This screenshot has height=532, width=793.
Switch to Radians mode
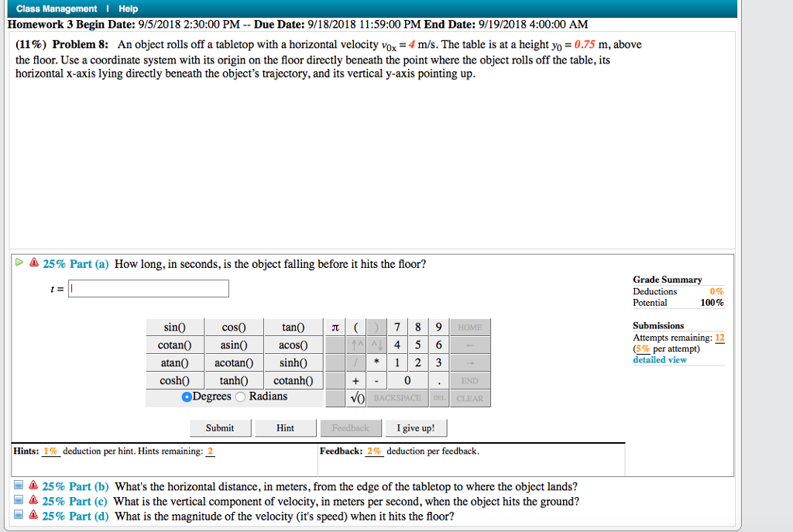(239, 396)
